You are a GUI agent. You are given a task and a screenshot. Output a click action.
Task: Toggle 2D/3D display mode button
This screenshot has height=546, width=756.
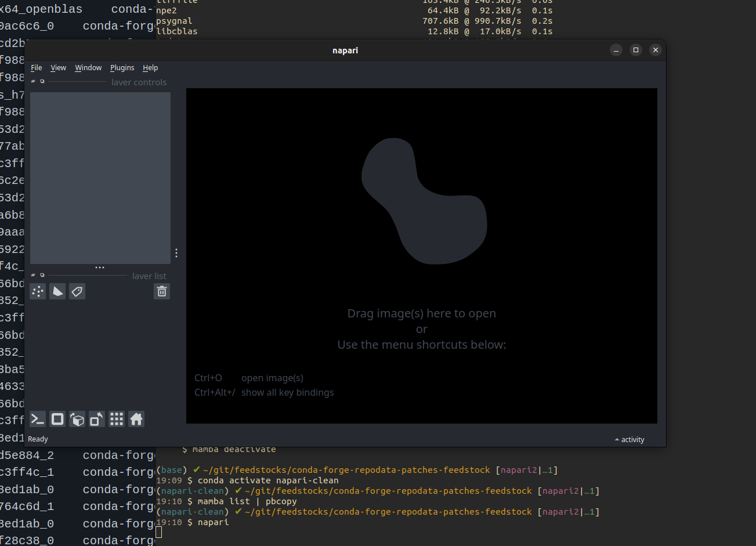click(57, 419)
